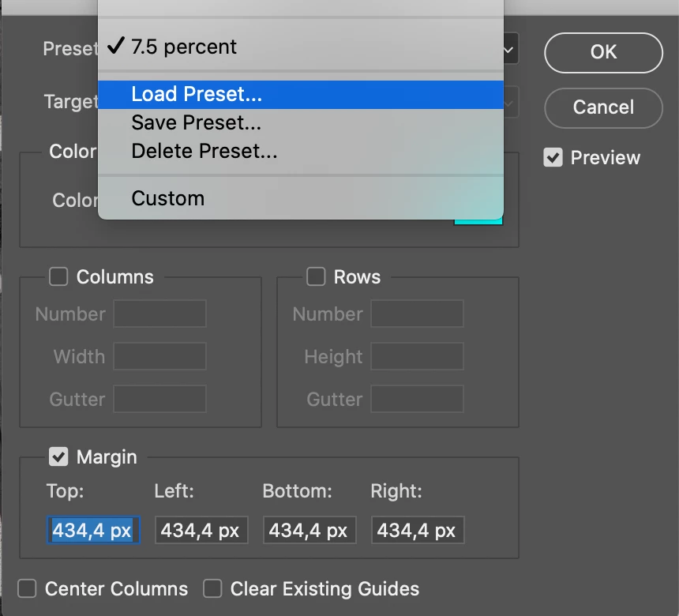Check Clear Existing Guides option

(212, 589)
